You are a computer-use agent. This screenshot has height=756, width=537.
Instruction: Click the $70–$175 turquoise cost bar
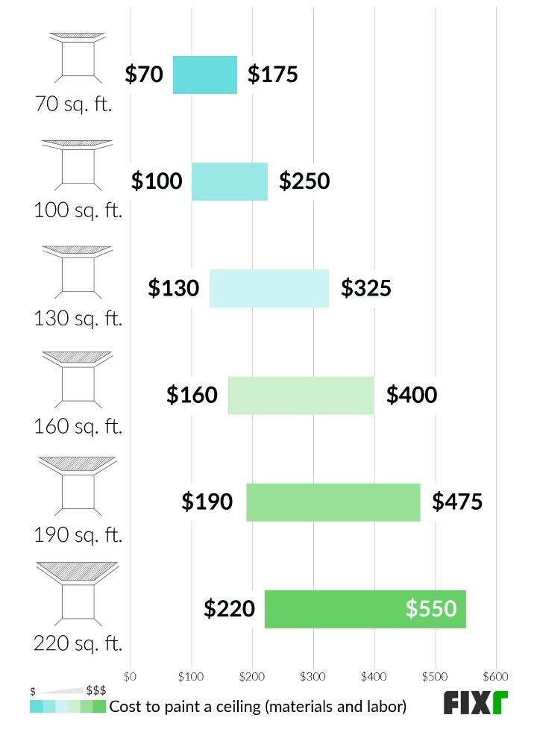point(205,75)
